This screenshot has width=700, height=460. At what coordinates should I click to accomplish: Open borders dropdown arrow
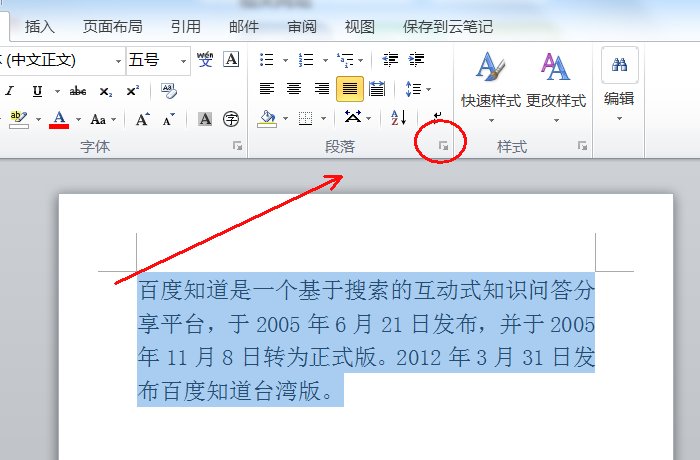324,119
